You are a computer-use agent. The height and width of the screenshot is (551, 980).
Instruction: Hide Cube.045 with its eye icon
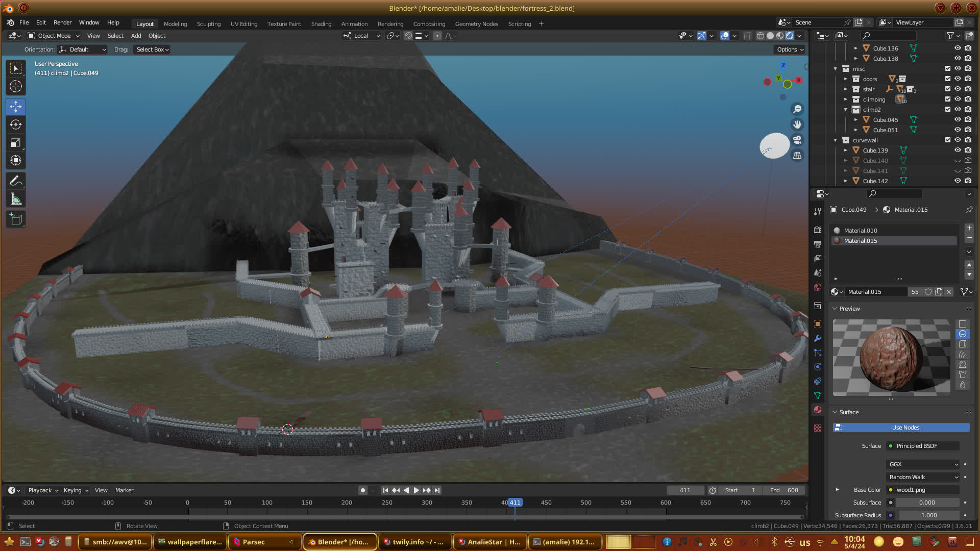958,119
